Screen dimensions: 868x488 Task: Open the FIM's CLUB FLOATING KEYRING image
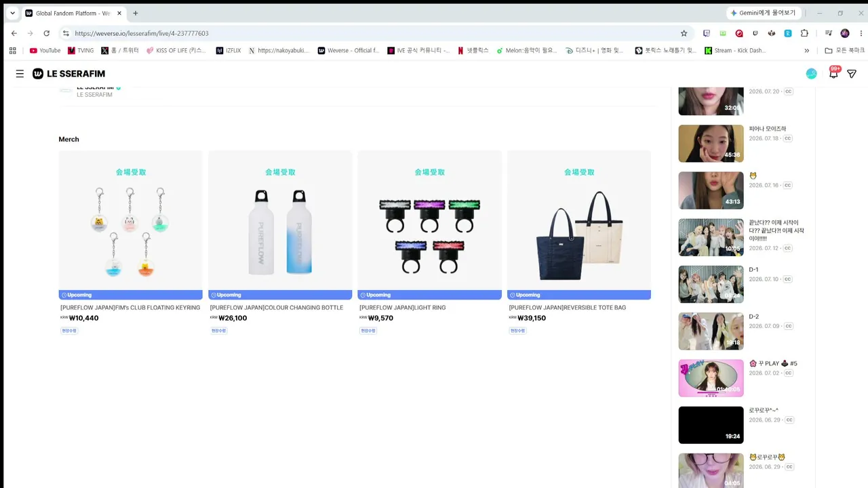[x=130, y=220]
